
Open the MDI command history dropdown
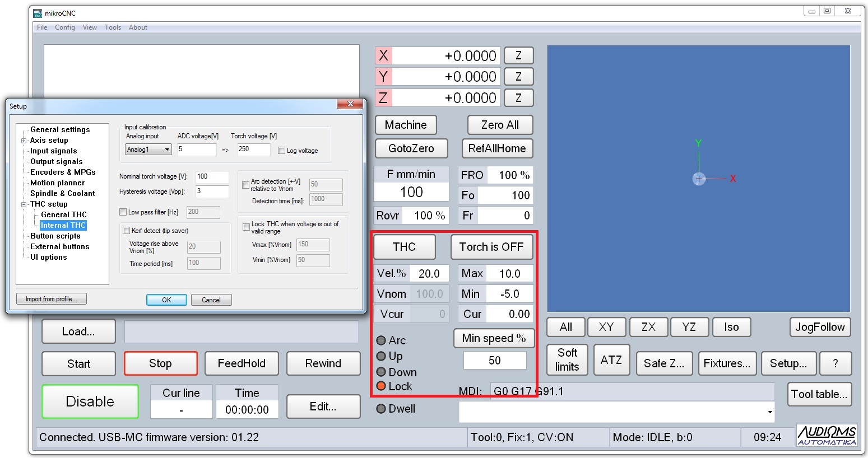pyautogui.click(x=770, y=412)
